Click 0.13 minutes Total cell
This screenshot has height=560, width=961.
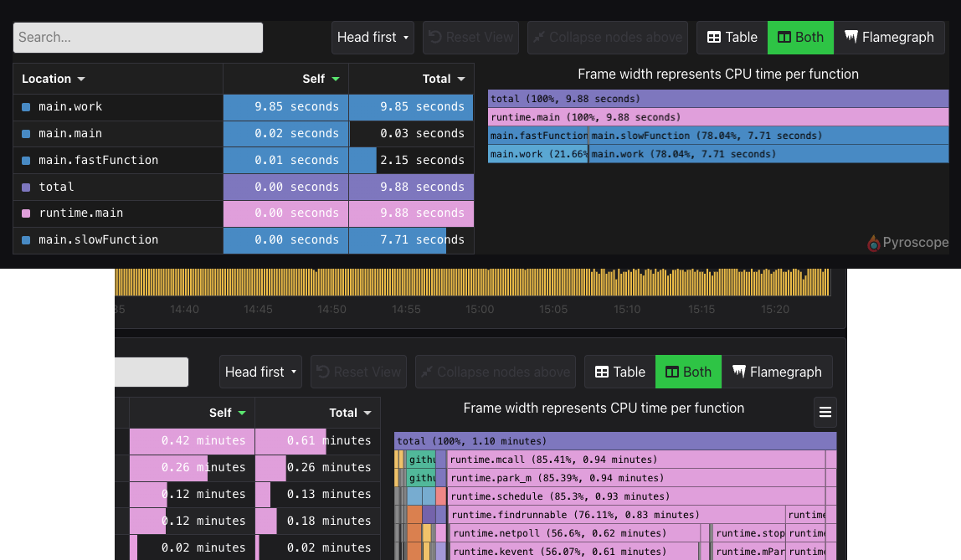pyautogui.click(x=317, y=495)
